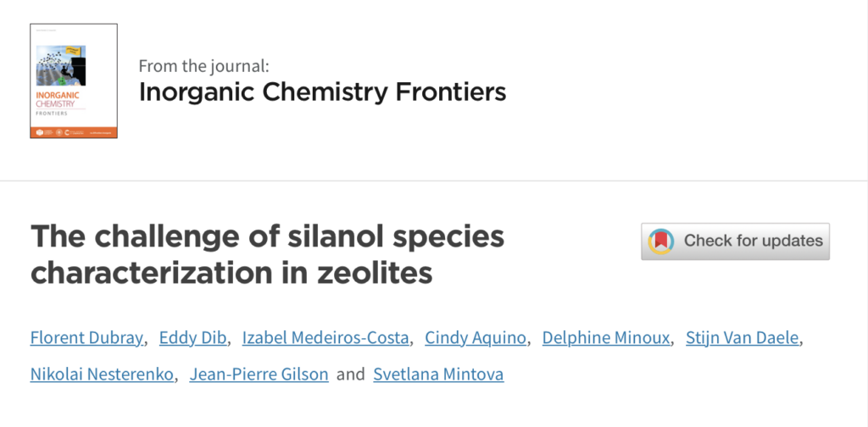
Task: Click the Crossmark bookmark icon
Action: point(661,241)
